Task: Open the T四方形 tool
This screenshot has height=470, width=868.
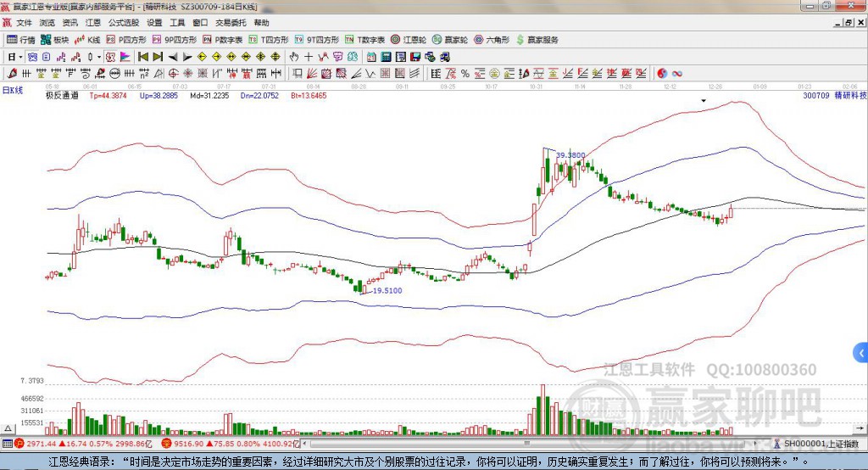Action: 269,40
